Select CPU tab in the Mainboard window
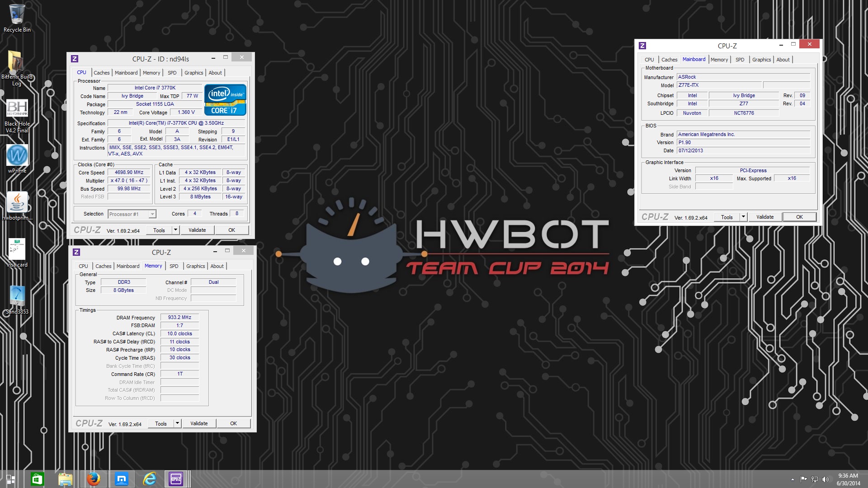The height and width of the screenshot is (488, 868). [x=650, y=60]
